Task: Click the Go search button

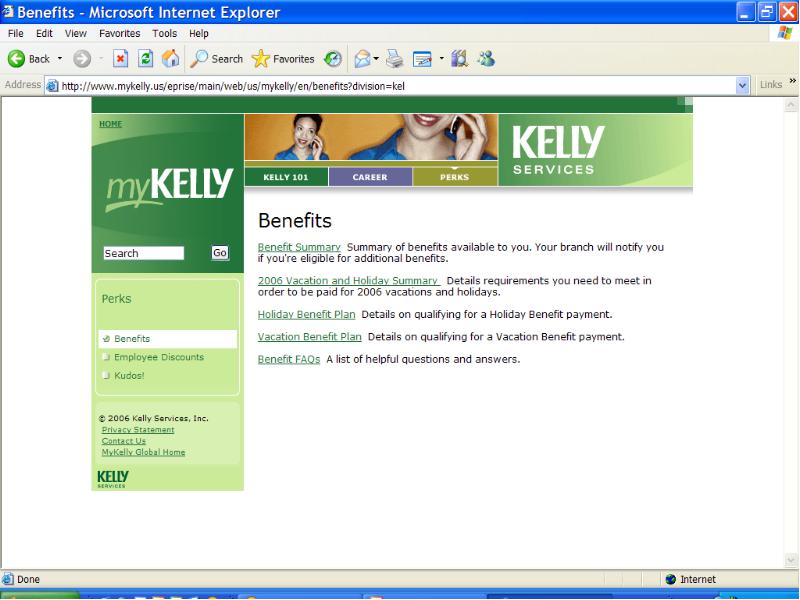Action: (x=220, y=253)
